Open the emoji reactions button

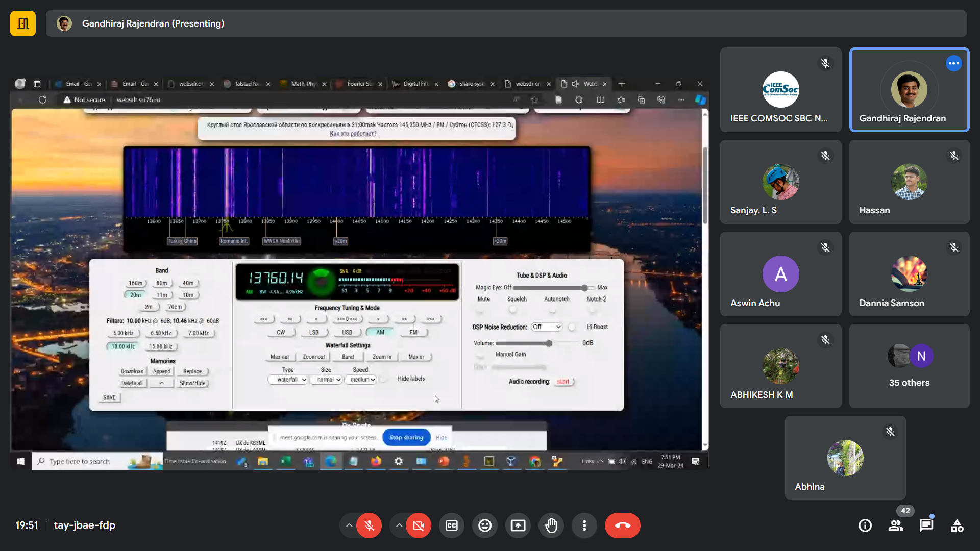(485, 525)
